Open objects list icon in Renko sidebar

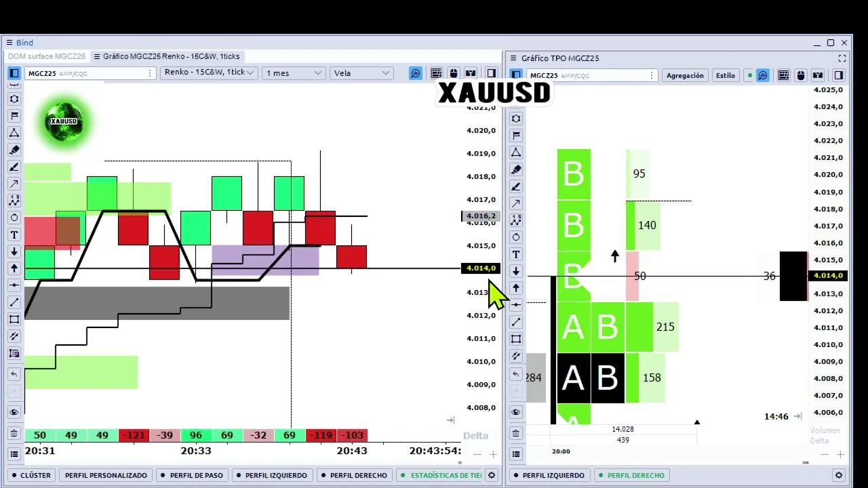(14, 454)
